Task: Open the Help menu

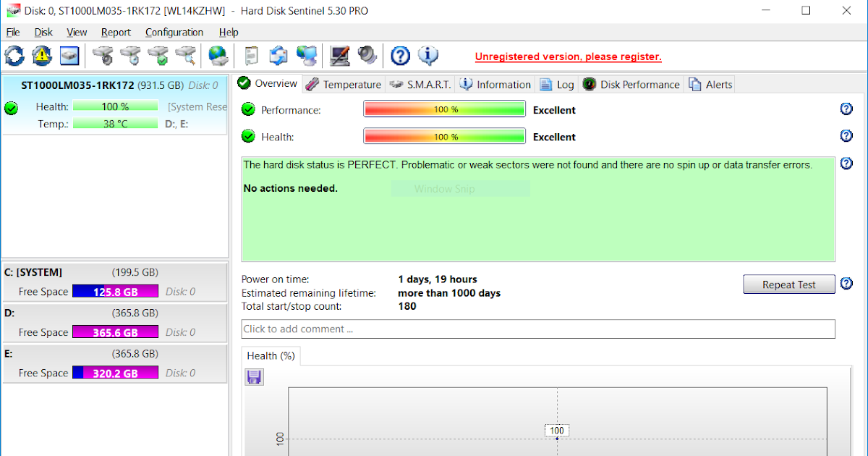Action: tap(229, 32)
